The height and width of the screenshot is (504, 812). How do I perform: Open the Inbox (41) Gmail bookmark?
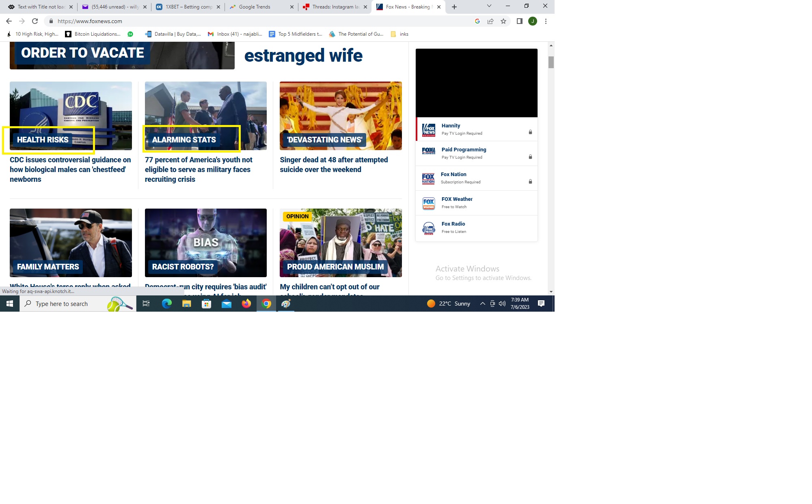click(235, 34)
